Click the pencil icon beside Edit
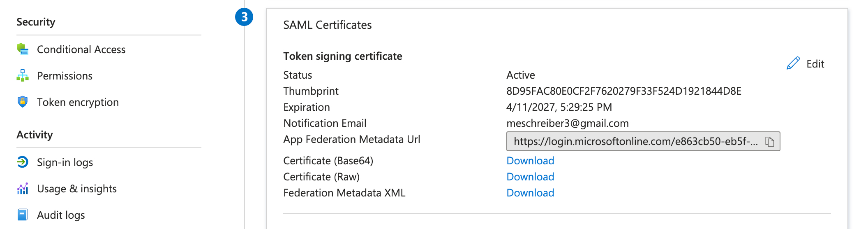Viewport: 868px width, 229px height. click(x=793, y=63)
